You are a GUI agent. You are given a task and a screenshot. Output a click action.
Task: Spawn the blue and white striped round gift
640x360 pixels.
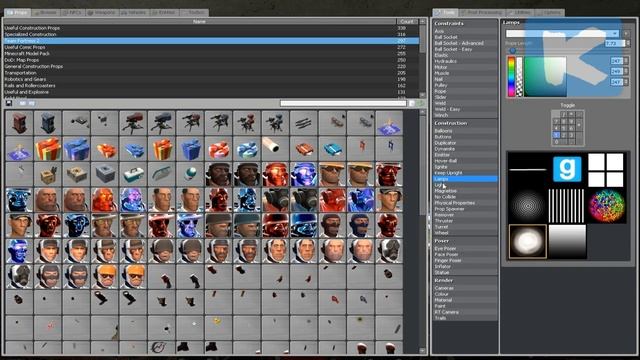(247, 148)
